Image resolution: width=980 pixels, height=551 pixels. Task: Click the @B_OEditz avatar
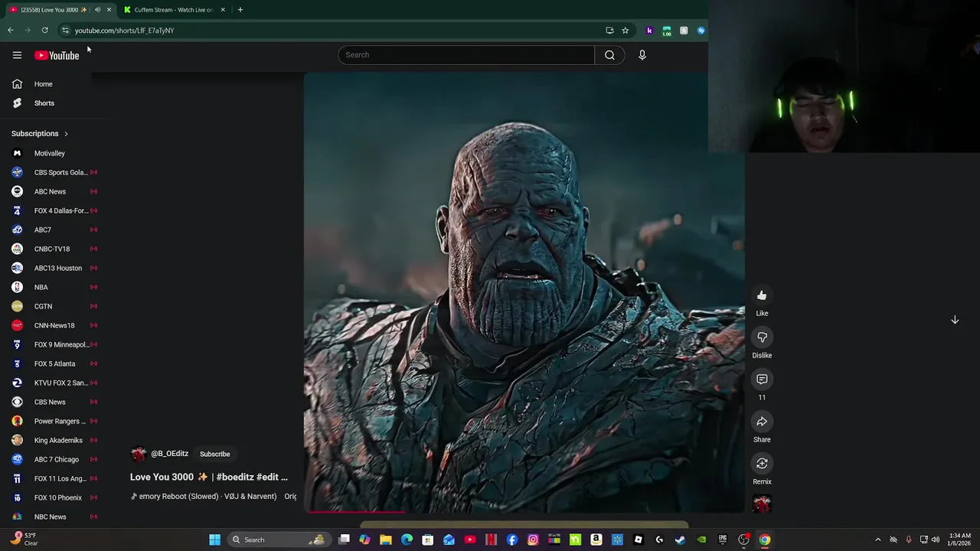pos(139,454)
